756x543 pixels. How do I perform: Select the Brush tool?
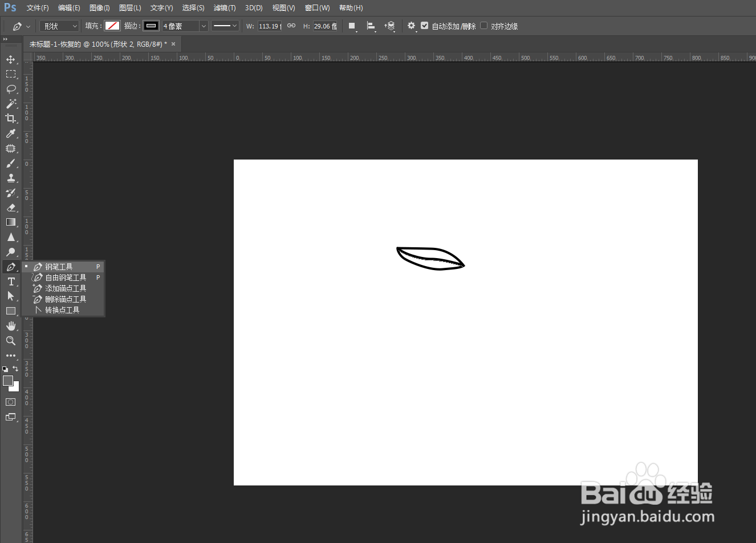[x=11, y=163]
